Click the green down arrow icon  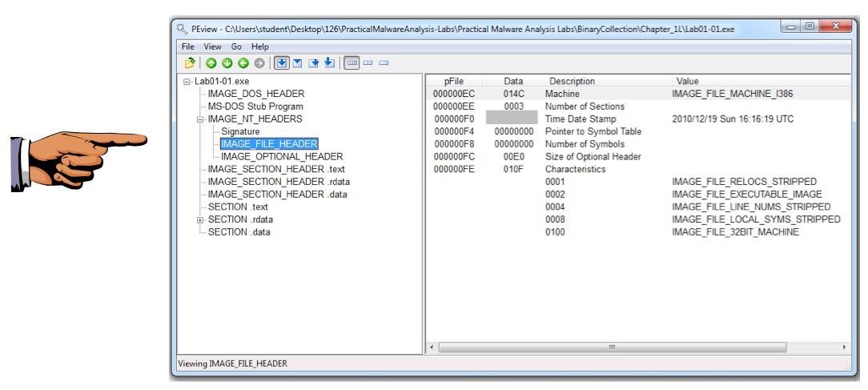(227, 62)
